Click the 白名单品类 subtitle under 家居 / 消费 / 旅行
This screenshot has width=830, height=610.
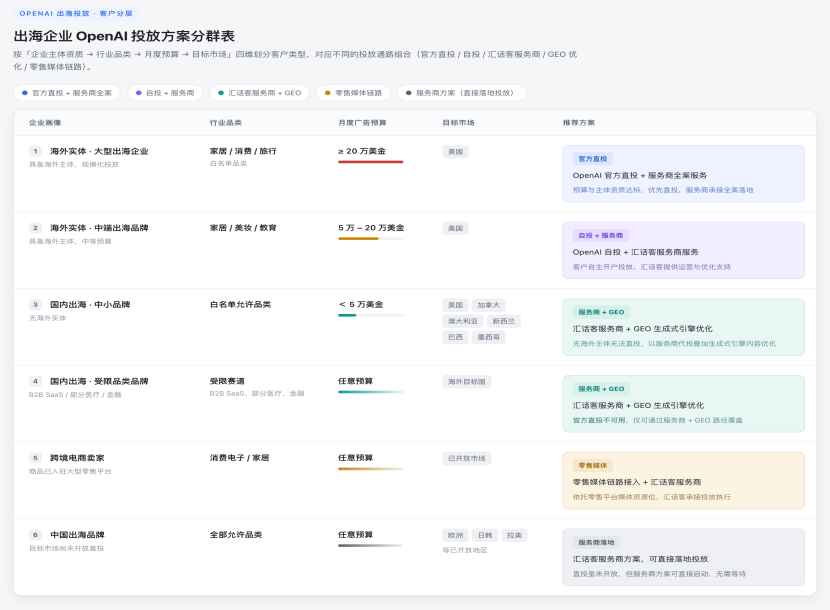point(228,164)
